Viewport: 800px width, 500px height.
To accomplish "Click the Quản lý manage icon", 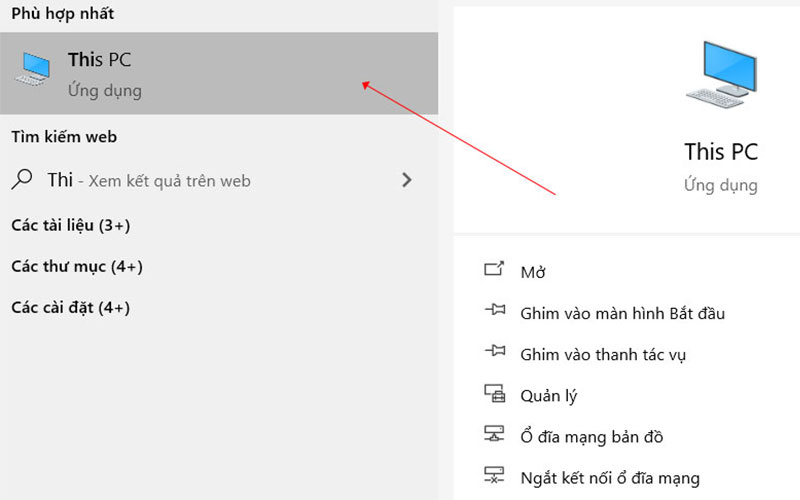I will coord(494,393).
